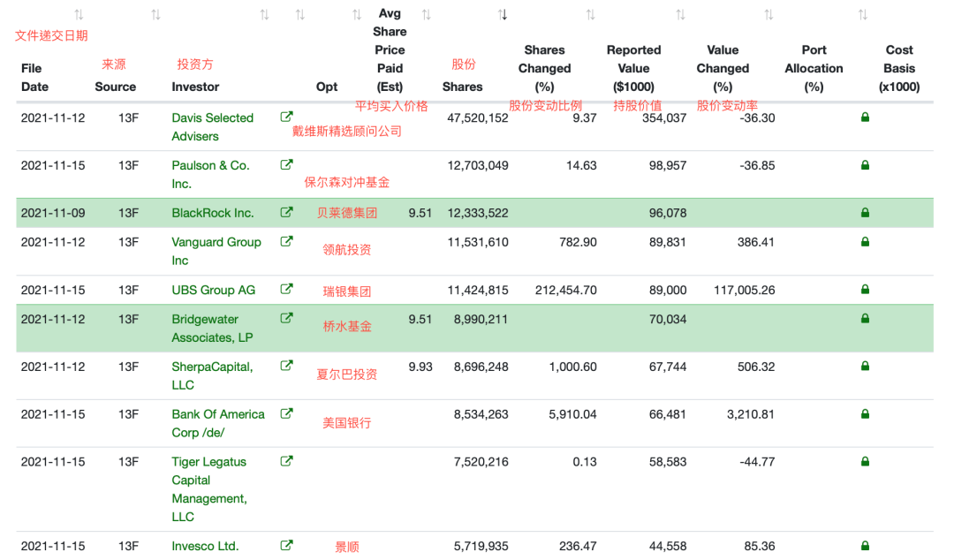Screen dimensions: 954x560
Task: Sort by Source column arrows
Action: pyautogui.click(x=155, y=15)
